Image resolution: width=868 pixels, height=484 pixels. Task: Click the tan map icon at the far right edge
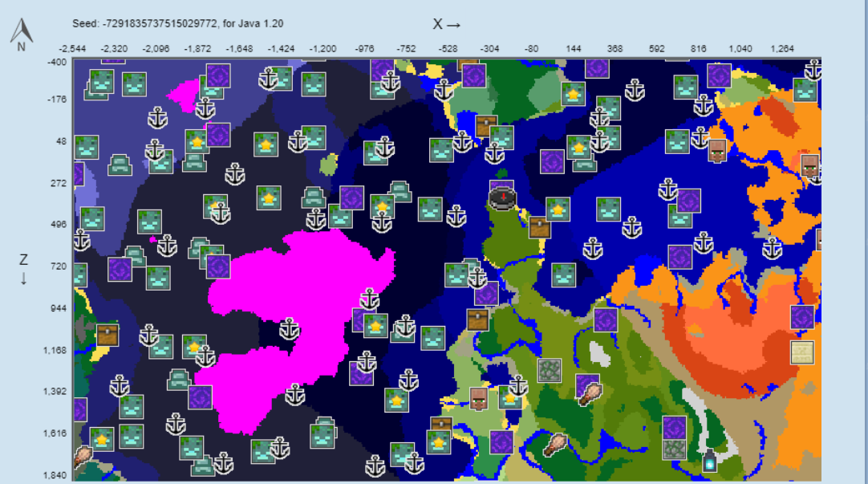point(801,352)
